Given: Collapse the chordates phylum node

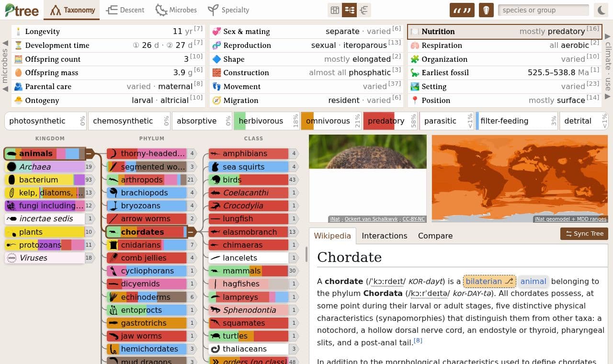Looking at the screenshot, I should coord(192,232).
